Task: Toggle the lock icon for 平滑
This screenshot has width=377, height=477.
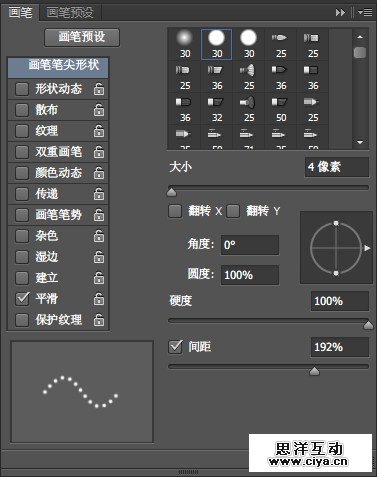Action: click(x=99, y=299)
